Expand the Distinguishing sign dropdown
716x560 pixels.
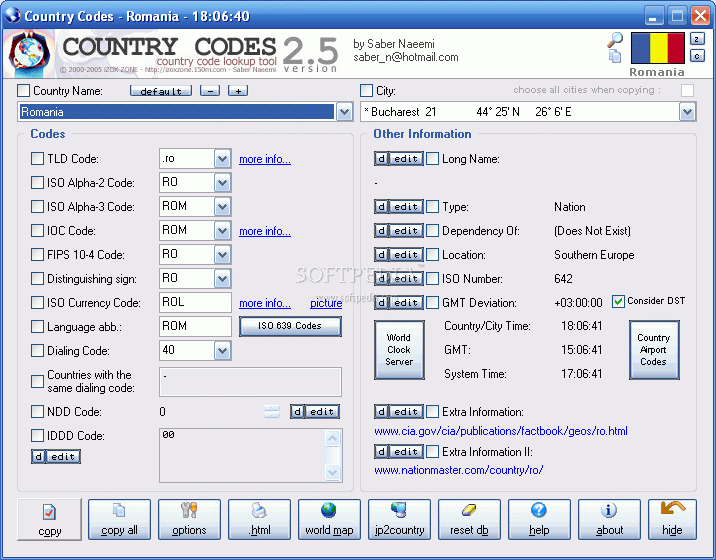click(222, 279)
